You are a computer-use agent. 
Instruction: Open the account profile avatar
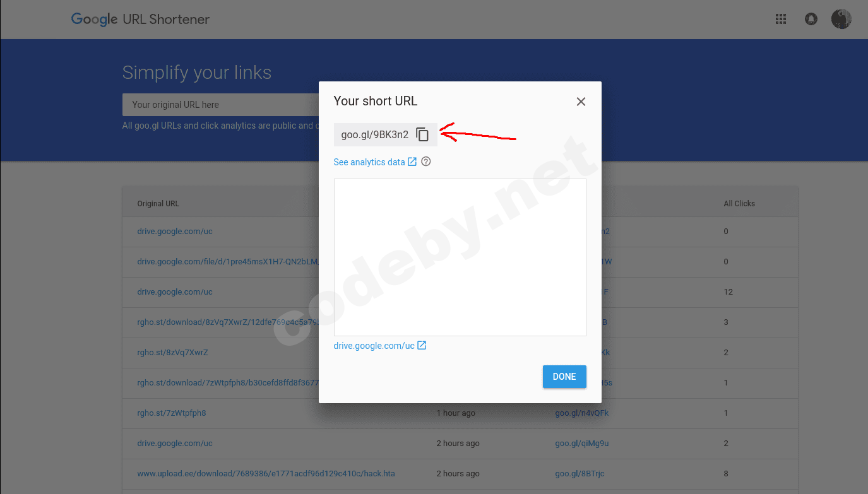[841, 20]
